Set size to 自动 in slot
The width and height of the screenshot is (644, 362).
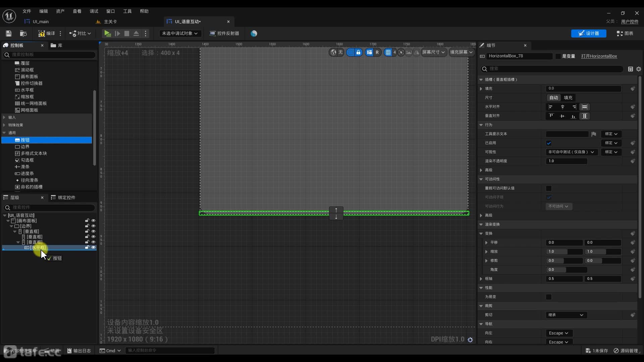click(x=554, y=98)
